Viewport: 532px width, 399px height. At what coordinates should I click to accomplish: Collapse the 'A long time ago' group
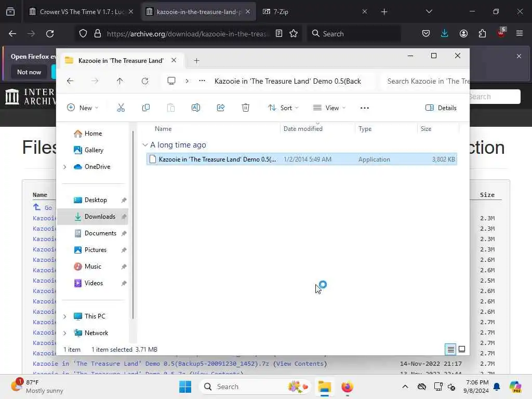[x=145, y=145]
